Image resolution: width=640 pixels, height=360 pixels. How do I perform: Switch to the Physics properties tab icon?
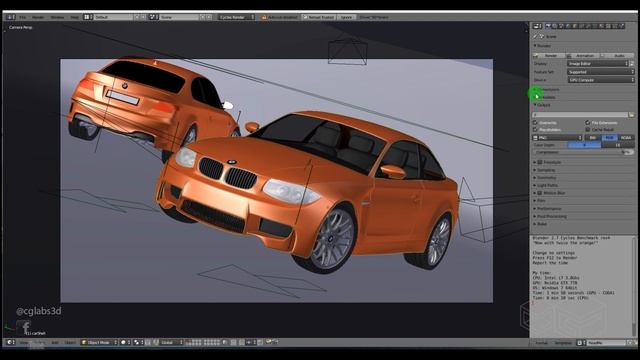[622, 26]
